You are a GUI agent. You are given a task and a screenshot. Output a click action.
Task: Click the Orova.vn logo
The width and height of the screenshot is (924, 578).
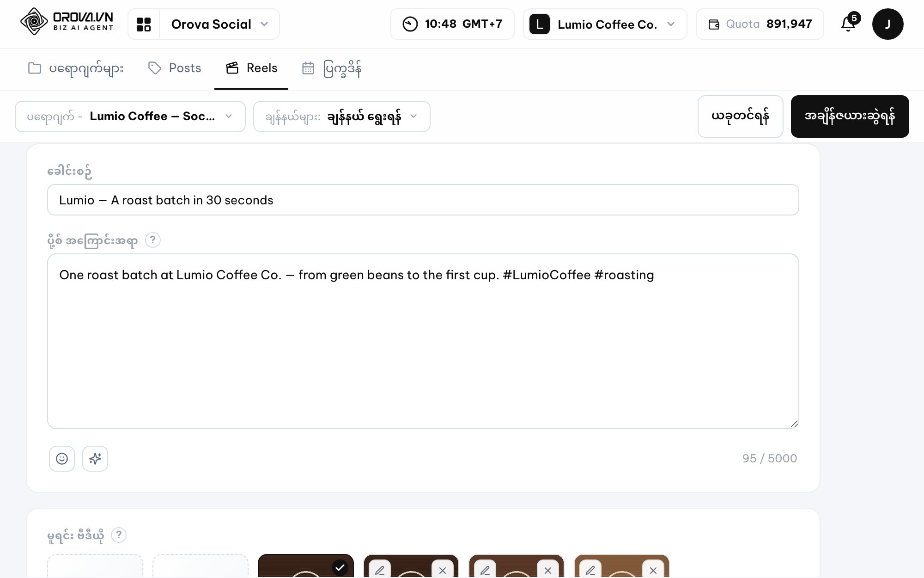point(67,22)
